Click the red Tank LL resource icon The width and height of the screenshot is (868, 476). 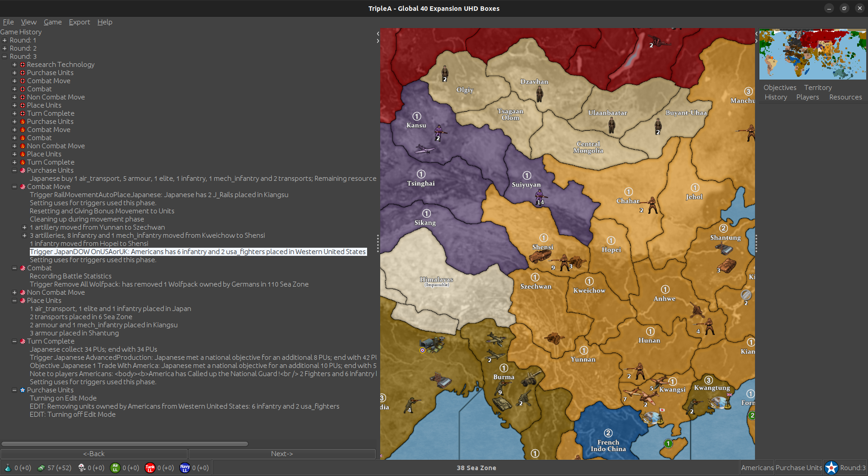150,468
